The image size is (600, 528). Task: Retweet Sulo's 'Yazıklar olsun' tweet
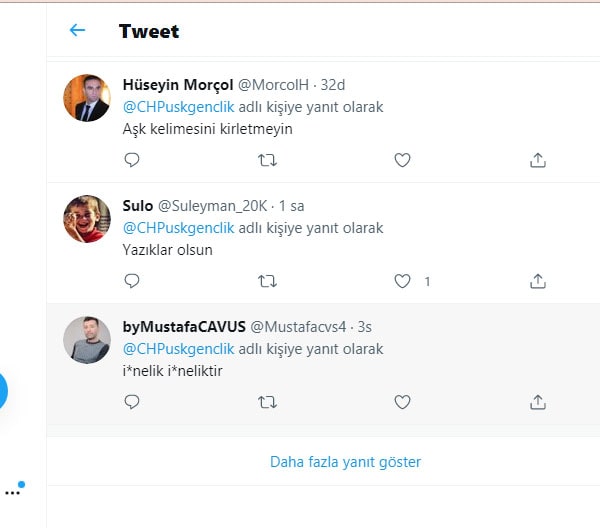pyautogui.click(x=267, y=281)
